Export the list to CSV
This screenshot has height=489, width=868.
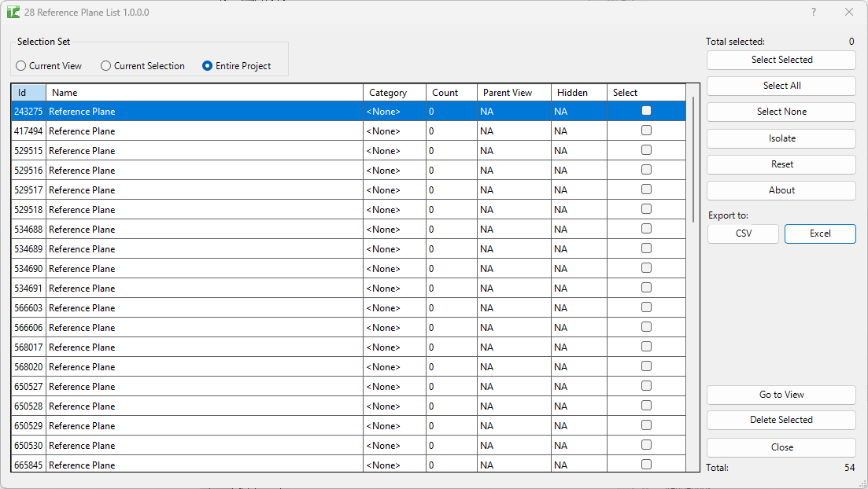743,233
